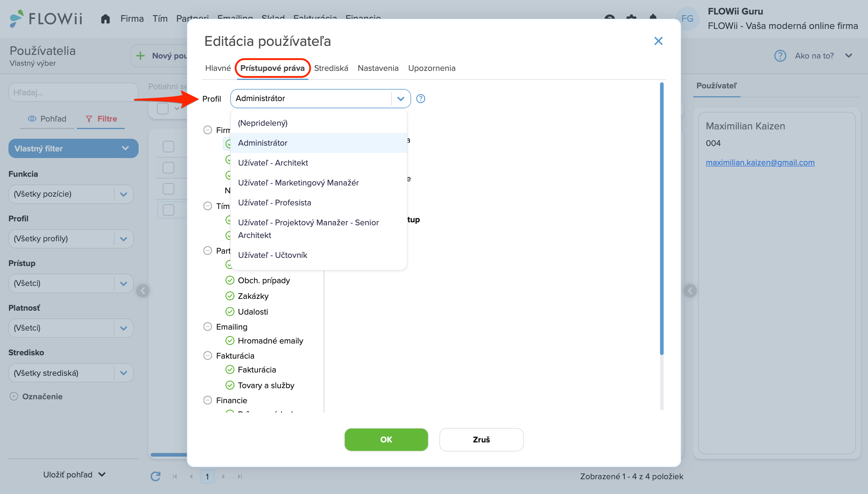
Task: Open maximilian.kaizen@gmail.com email link
Action: pyautogui.click(x=760, y=163)
